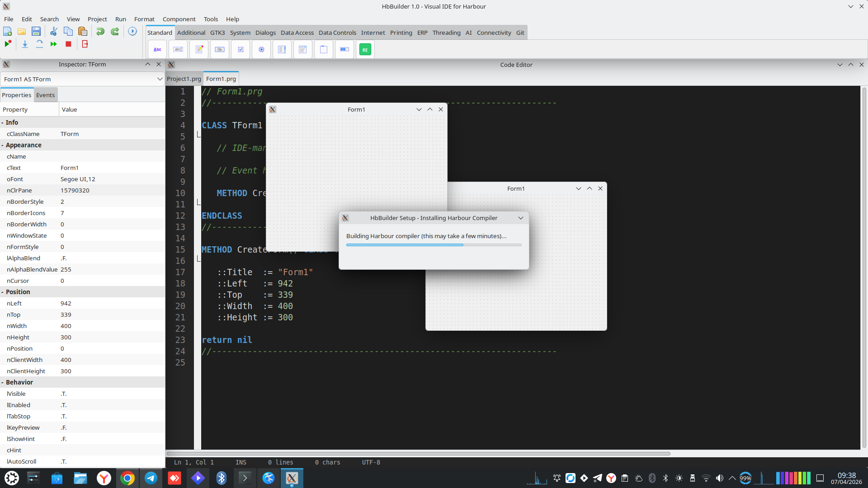
Task: Select the CheckBox component in the palette
Action: [241, 49]
